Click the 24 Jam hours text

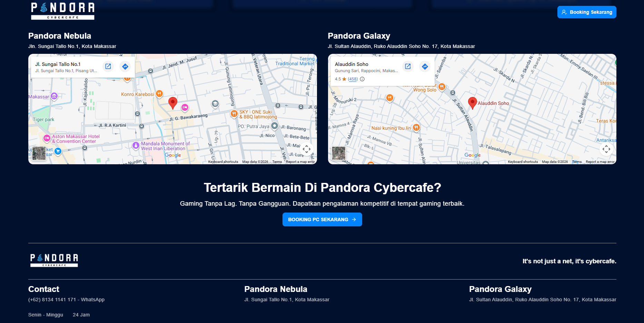tap(81, 315)
